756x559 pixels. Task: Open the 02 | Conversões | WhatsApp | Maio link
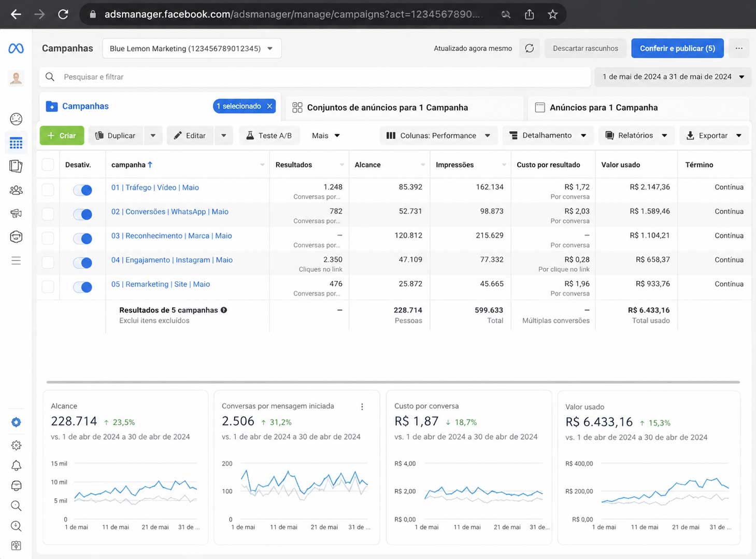tap(170, 212)
